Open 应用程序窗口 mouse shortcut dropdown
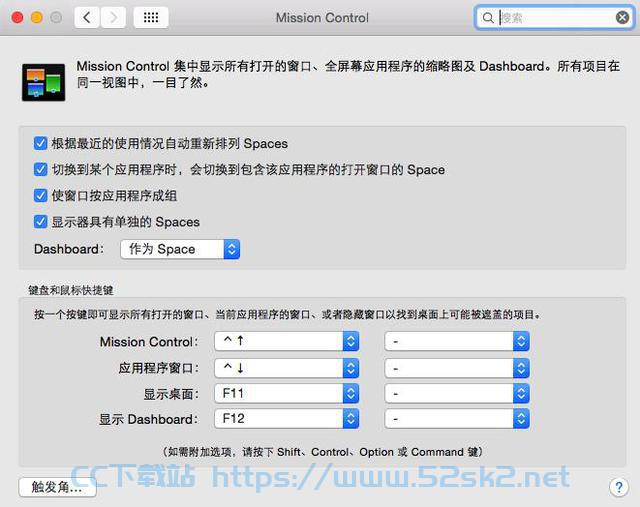 [457, 368]
